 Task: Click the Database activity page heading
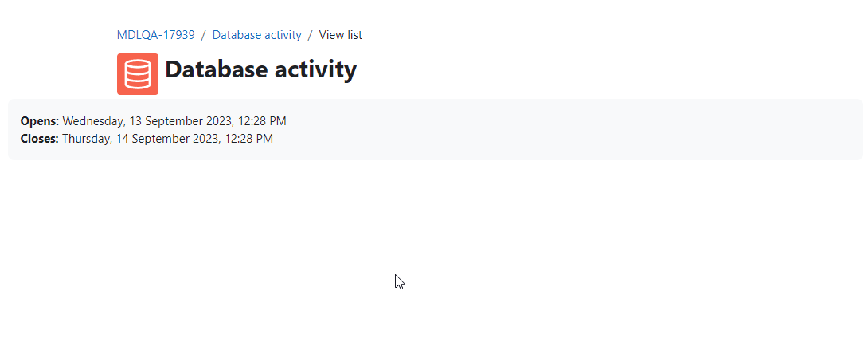point(260,70)
